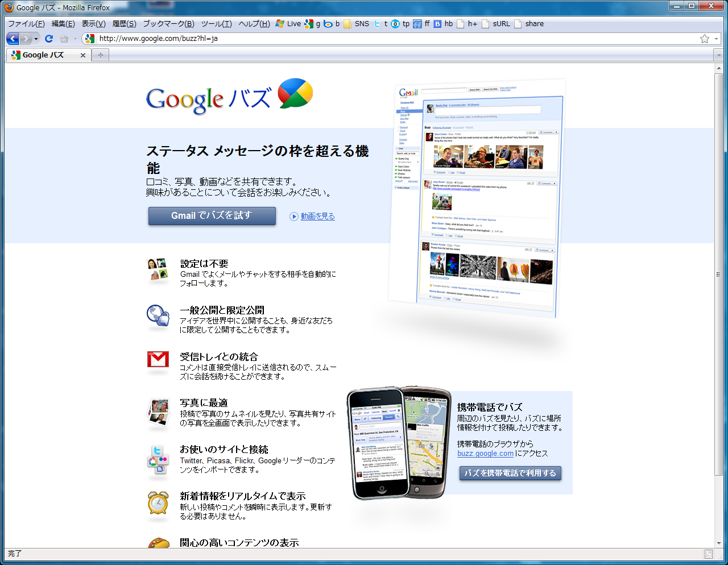This screenshot has width=728, height=565.
Task: Click the Google バズ logo
Action: (230, 97)
